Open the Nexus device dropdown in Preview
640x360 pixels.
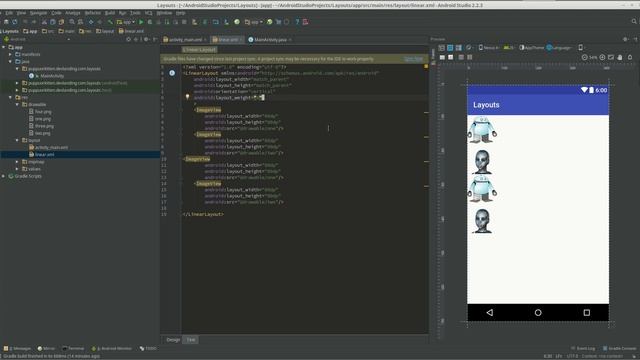(489, 48)
